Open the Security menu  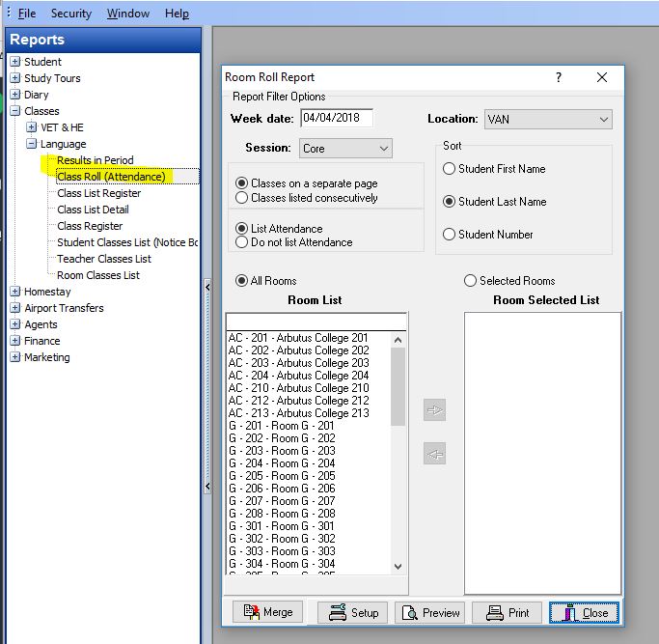pyautogui.click(x=70, y=14)
